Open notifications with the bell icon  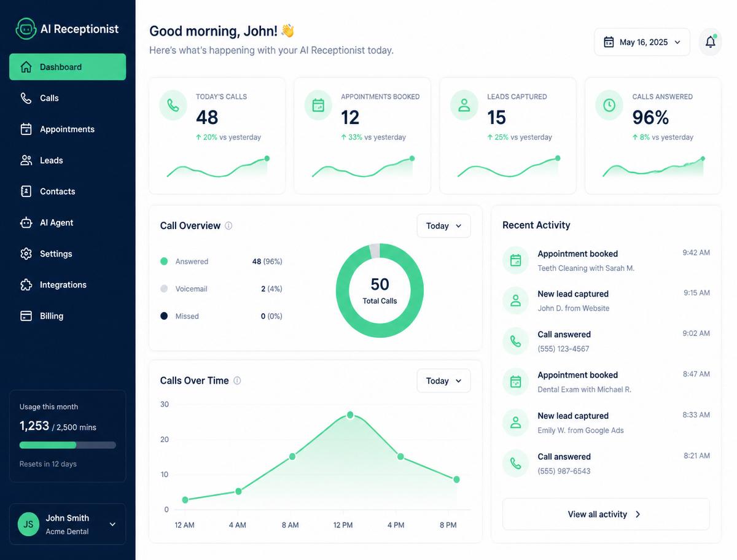[x=711, y=42]
